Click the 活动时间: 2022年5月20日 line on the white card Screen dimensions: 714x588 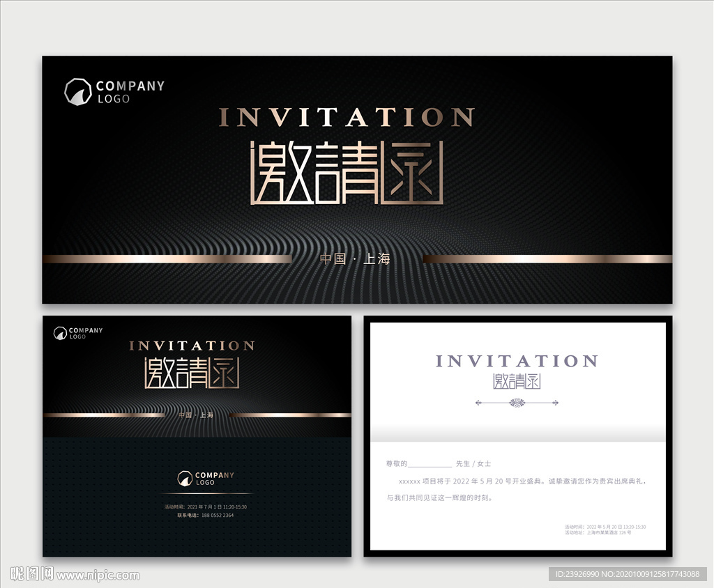point(605,527)
